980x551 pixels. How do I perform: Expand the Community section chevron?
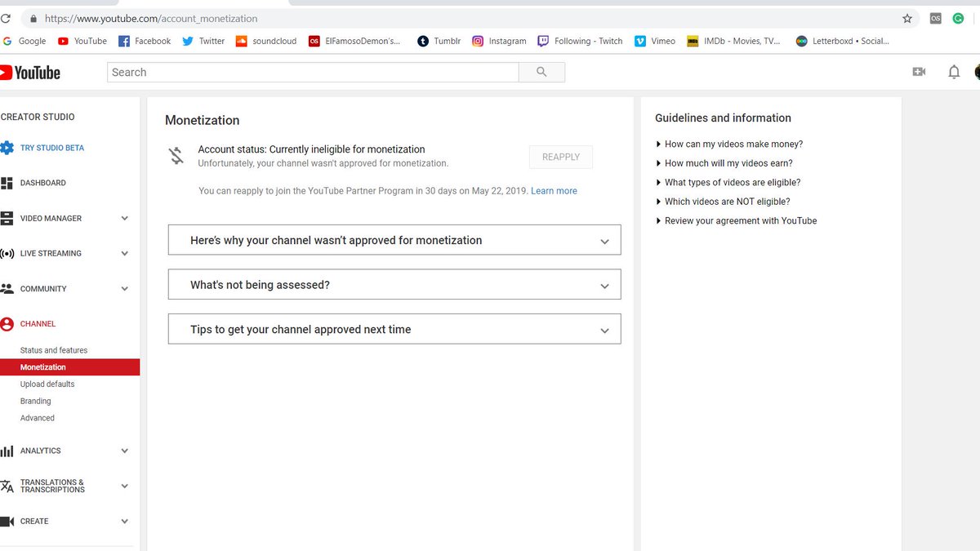125,288
